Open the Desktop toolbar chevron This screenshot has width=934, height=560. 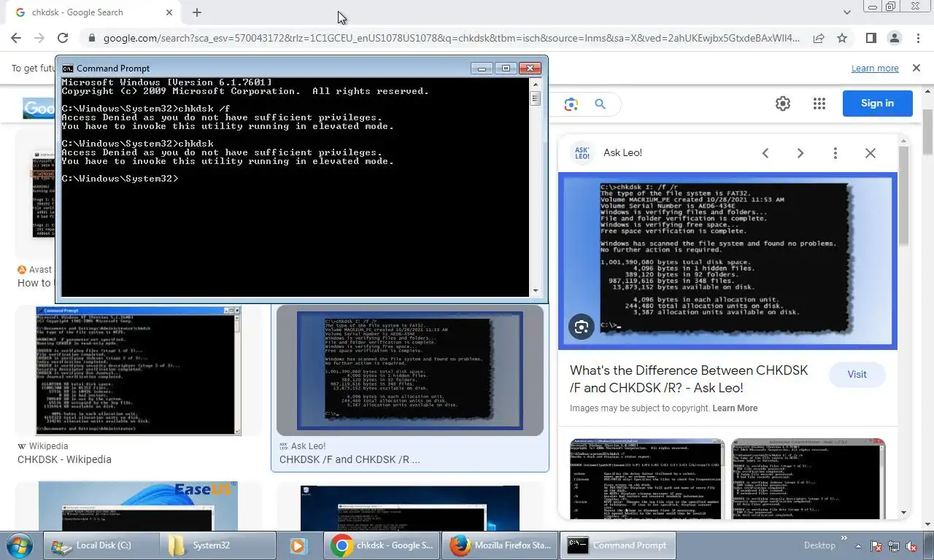coord(844,539)
